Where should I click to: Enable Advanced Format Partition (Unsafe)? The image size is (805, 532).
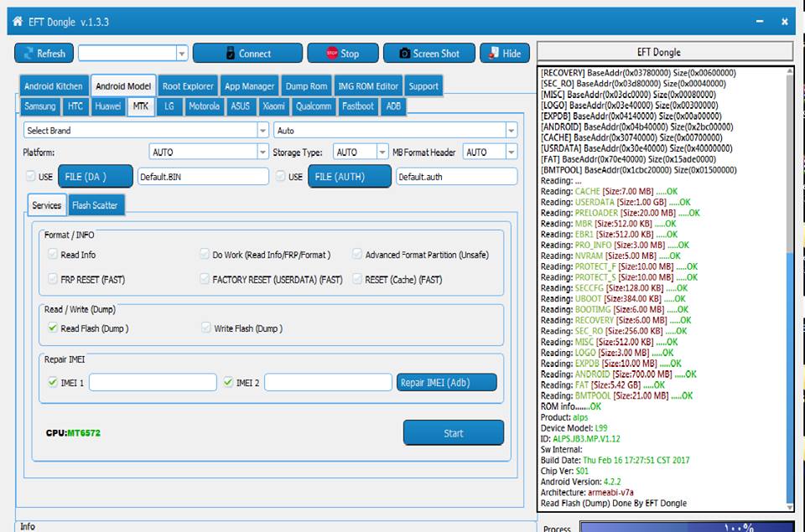357,253
